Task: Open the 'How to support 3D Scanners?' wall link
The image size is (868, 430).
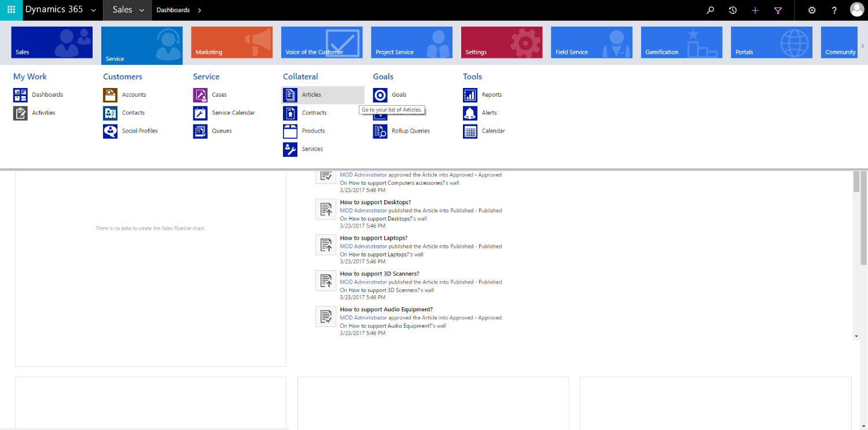Action: 391,291
